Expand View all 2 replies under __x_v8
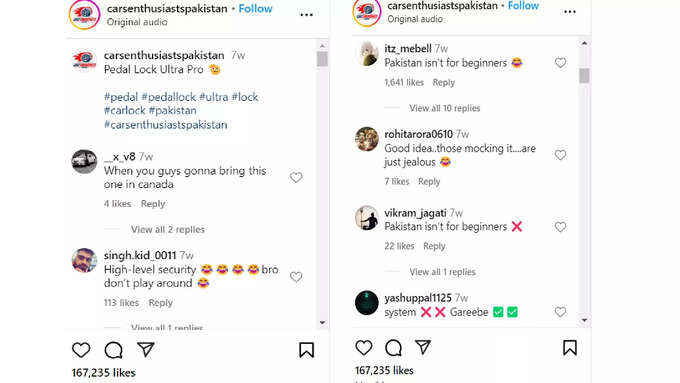 (x=168, y=229)
